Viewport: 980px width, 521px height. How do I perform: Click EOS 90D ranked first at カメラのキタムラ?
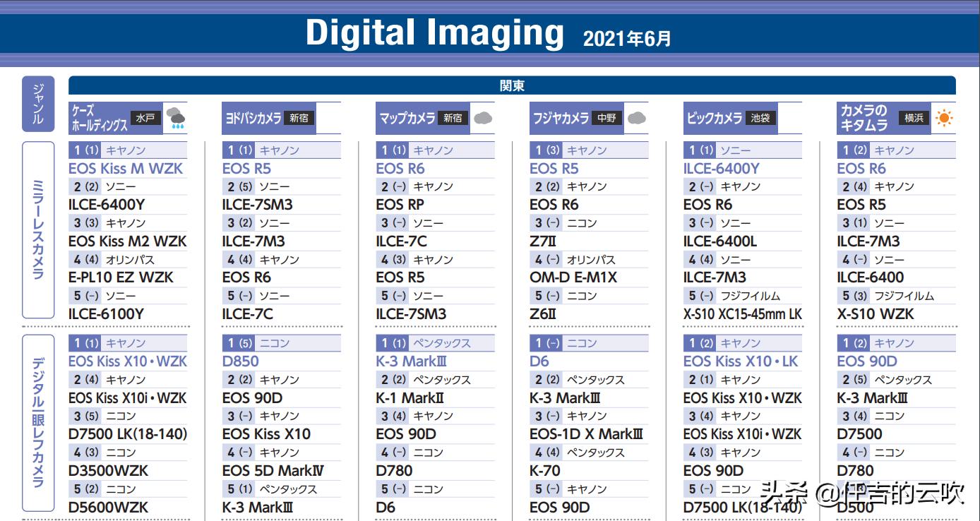pyautogui.click(x=867, y=361)
